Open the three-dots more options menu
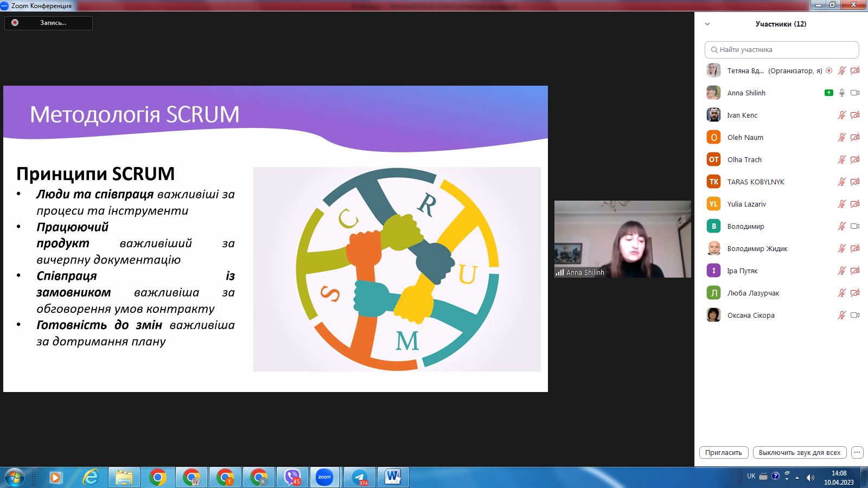 tap(857, 452)
